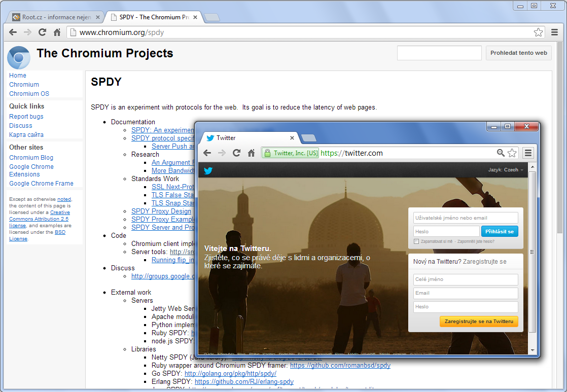Click the "Přihlásit se" button
Image resolution: width=567 pixels, height=392 pixels.
(x=500, y=231)
